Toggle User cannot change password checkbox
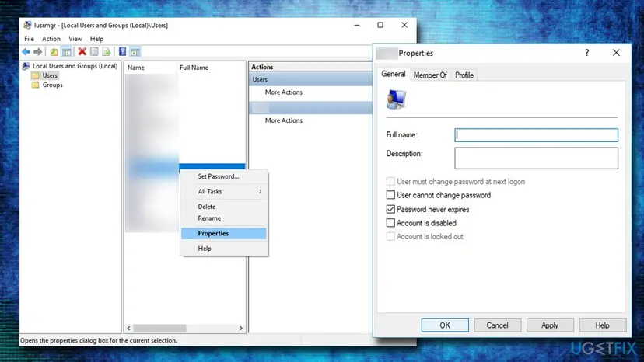Image resolution: width=644 pixels, height=362 pixels. click(390, 195)
